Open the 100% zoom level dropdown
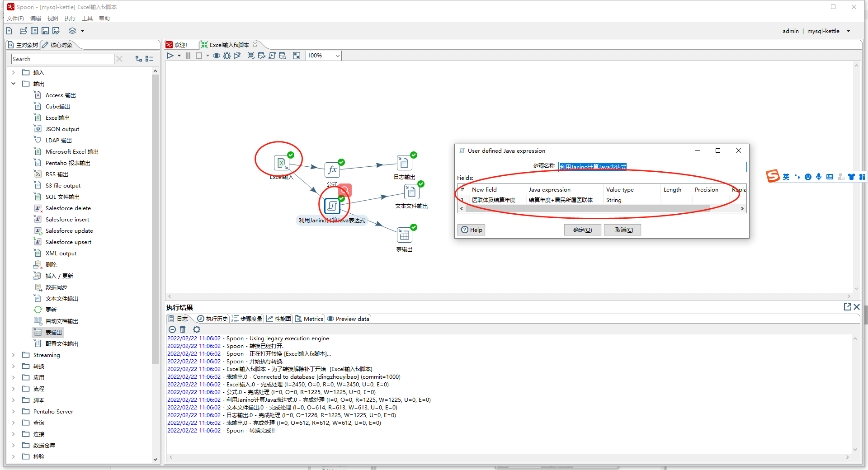This screenshot has height=470, width=868. (337, 56)
